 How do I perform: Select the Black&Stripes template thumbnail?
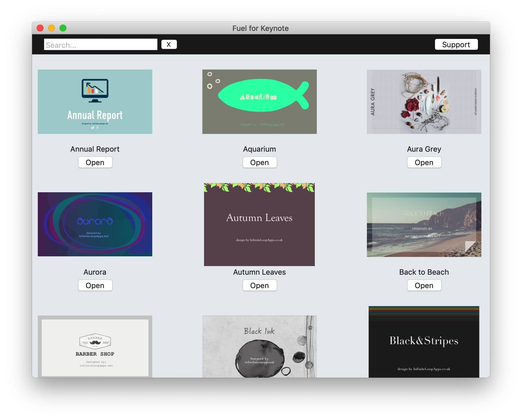point(424,342)
